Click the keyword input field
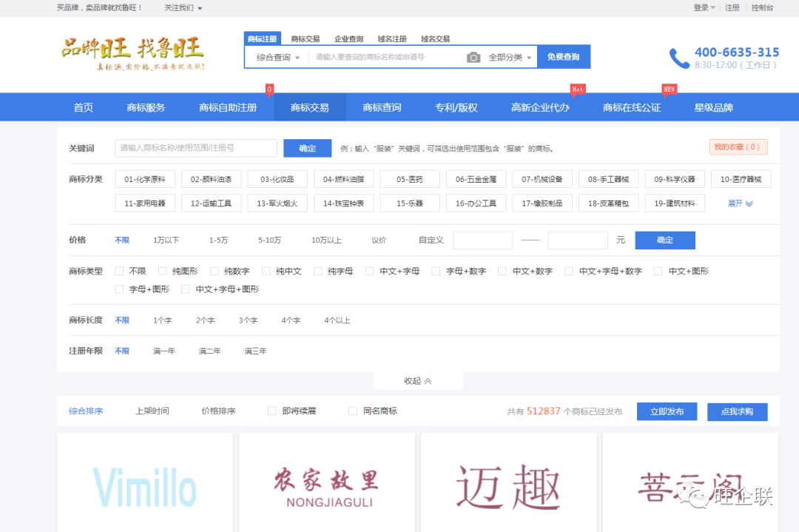 pos(196,148)
